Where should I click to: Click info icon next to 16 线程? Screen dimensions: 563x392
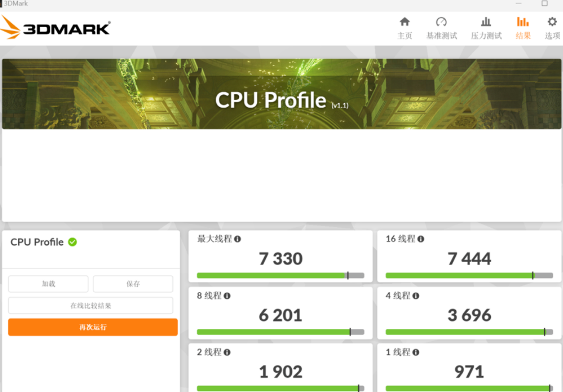pyautogui.click(x=421, y=239)
